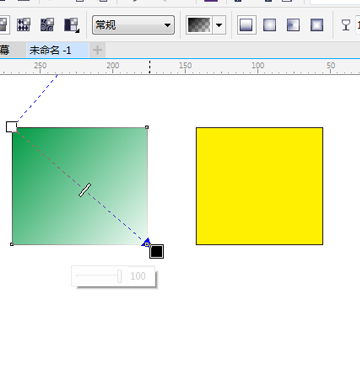This screenshot has height=380, width=360.
Task: Select the green gradient rectangle
Action: [x=80, y=186]
